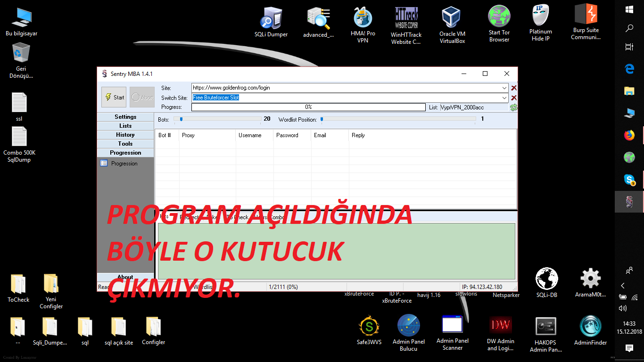Launch Burp Suite Community shortcut
The height and width of the screenshot is (362, 644).
tap(586, 22)
